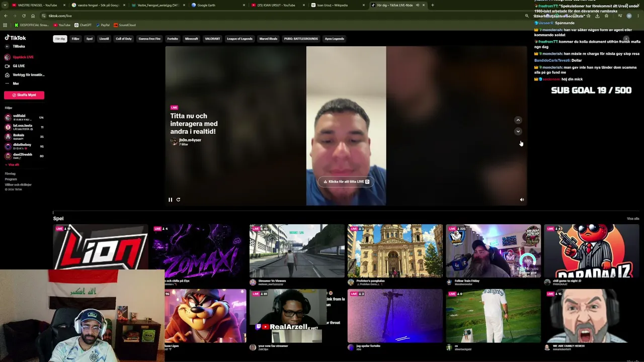644x362 pixels.
Task: Reload the featured LIVE preview
Action: 178,200
